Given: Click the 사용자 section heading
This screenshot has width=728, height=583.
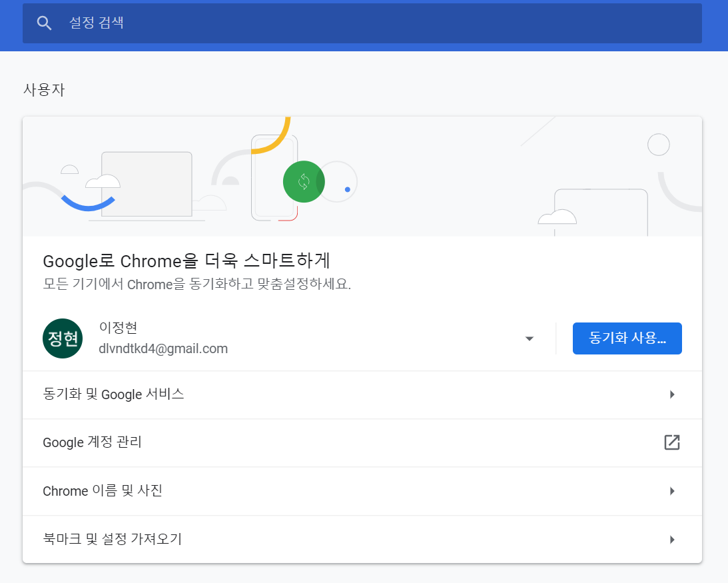Looking at the screenshot, I should click(x=44, y=90).
